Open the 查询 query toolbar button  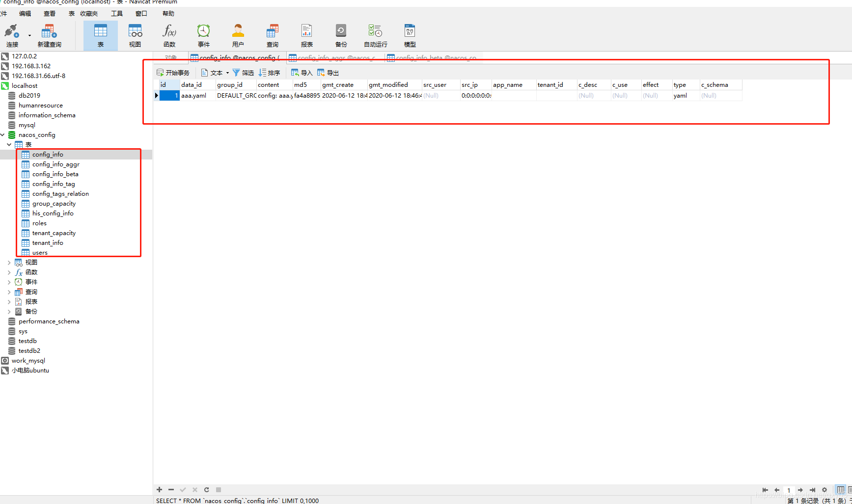tap(273, 36)
